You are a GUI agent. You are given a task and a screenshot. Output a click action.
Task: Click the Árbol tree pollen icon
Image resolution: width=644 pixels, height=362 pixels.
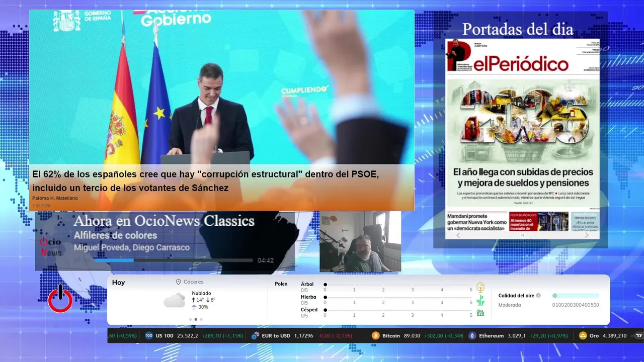pyautogui.click(x=480, y=287)
